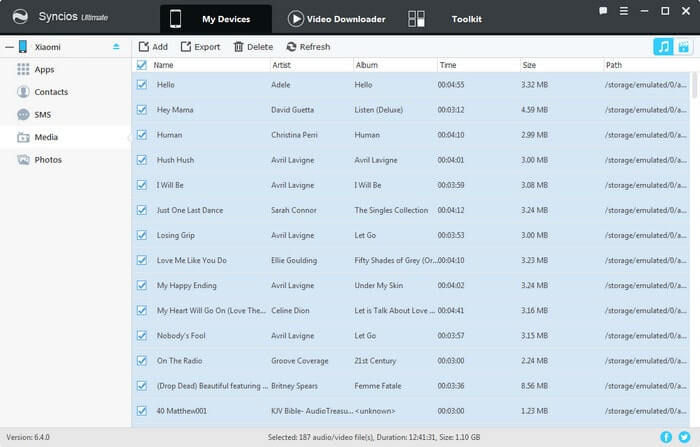
Task: Open Apps in the sidebar
Action: (44, 69)
